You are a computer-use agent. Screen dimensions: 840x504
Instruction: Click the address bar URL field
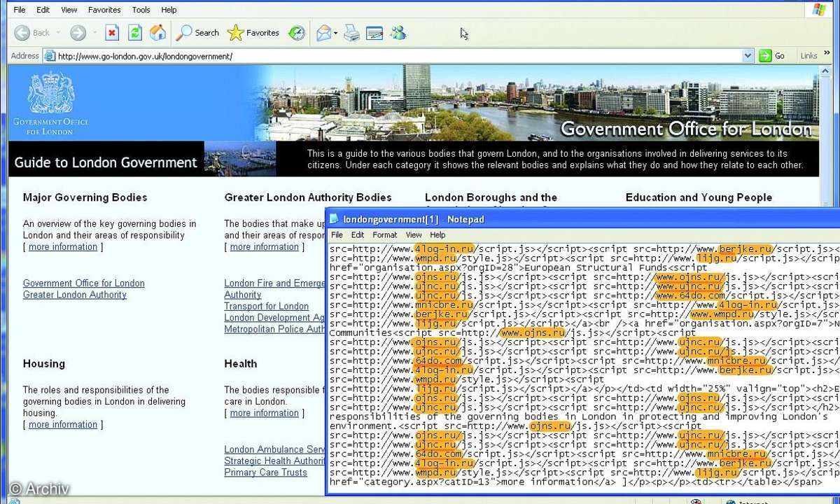pos(398,56)
